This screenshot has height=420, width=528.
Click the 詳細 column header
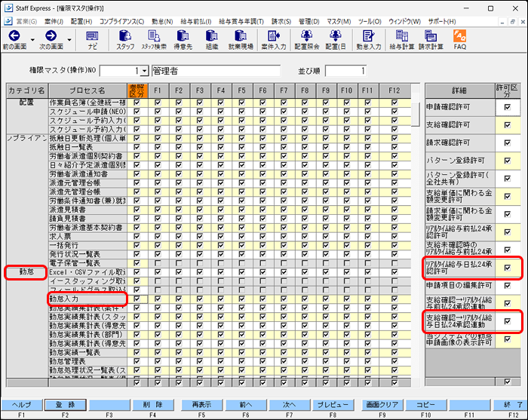459,91
